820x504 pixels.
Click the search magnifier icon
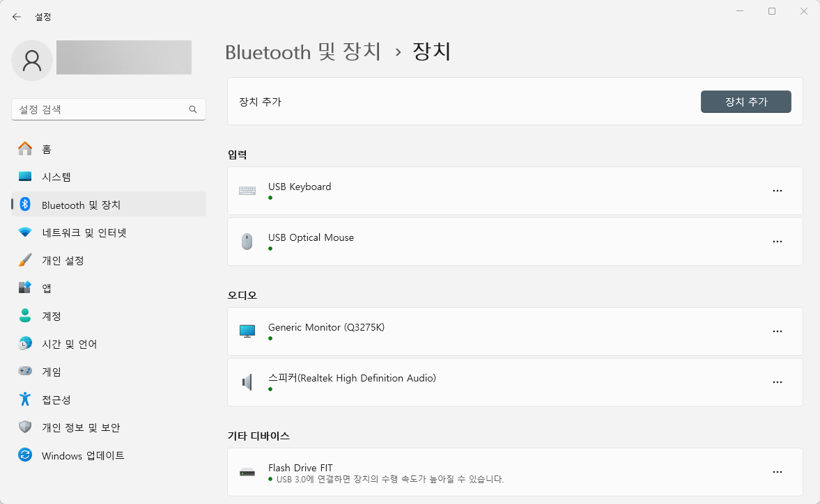coord(193,109)
